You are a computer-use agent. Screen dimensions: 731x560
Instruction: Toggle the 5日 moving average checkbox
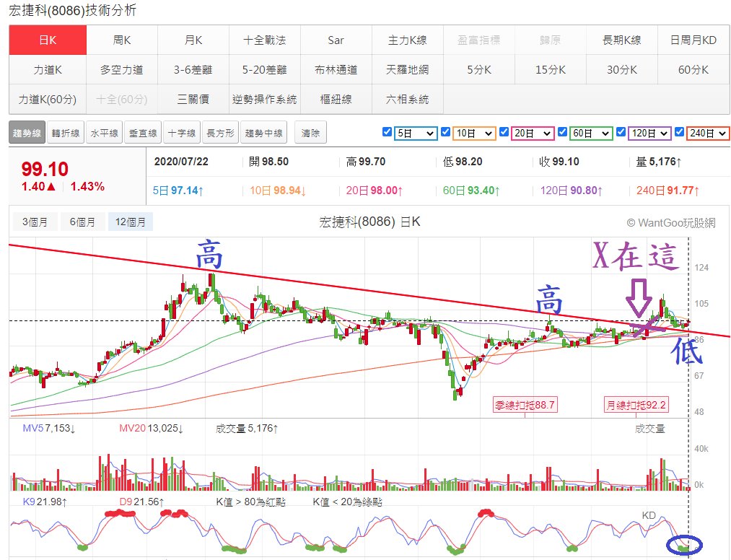click(387, 132)
